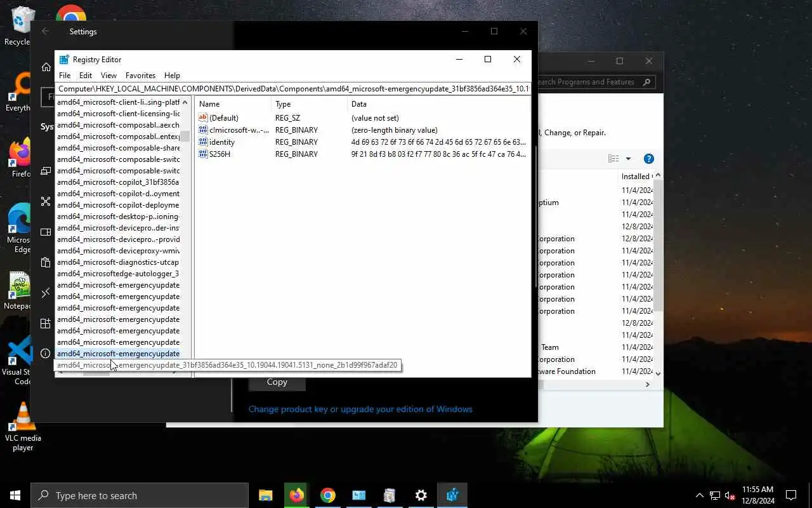Open the Registry Editor Edit menu
Image resolution: width=812 pixels, height=508 pixels.
[86, 75]
